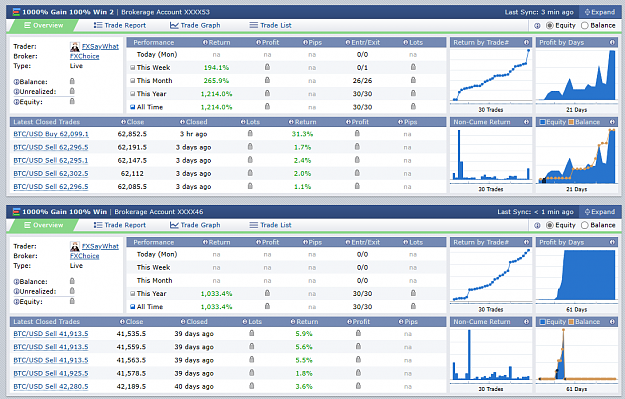This screenshot has height=399, width=625.
Task: Open Profit by Days chart in account XXXX46
Action: (x=576, y=275)
